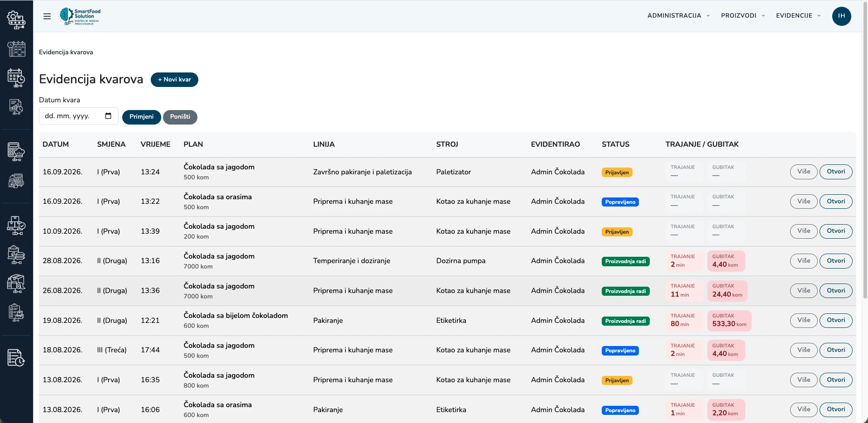Open the ingredients calculator sidebar icon
This screenshot has height=423, width=868.
[16, 181]
